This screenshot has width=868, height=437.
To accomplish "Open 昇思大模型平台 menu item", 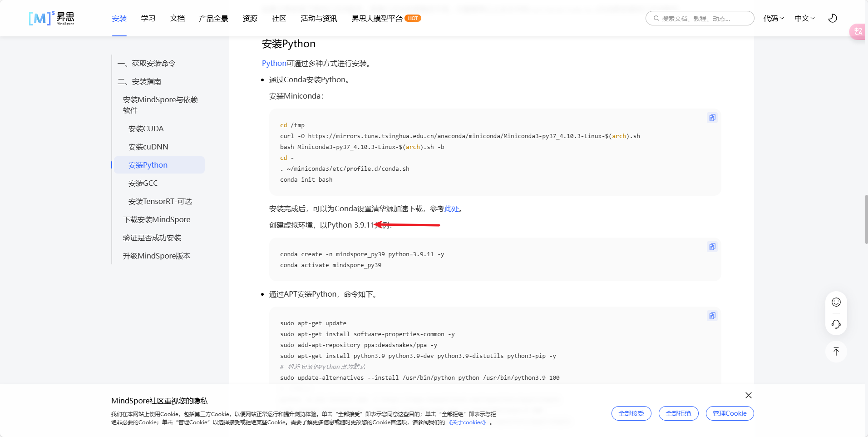I will [x=377, y=18].
